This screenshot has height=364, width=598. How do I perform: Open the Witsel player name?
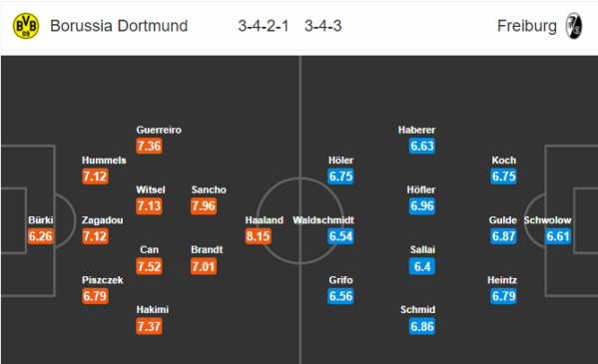tap(151, 189)
